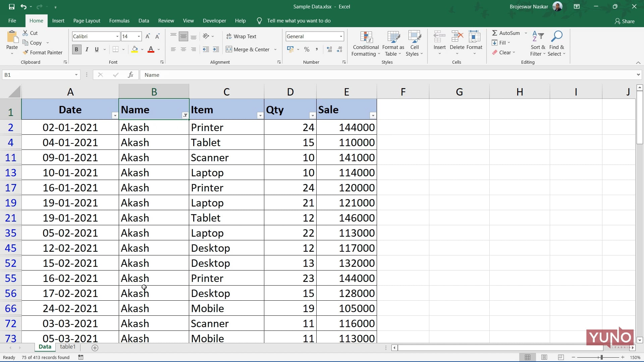Open Find & Select menu
The height and width of the screenshot is (362, 644).
(x=556, y=44)
